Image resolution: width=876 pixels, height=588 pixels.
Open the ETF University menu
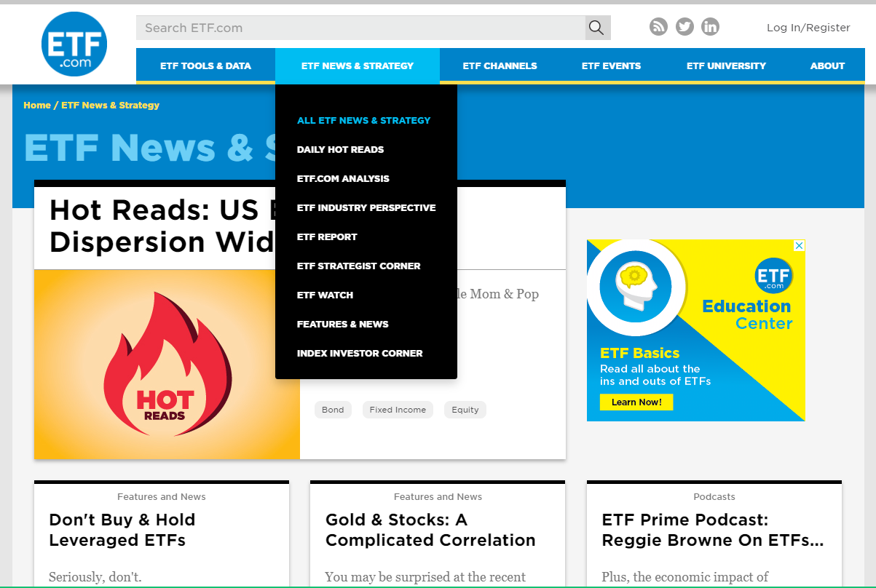click(726, 65)
